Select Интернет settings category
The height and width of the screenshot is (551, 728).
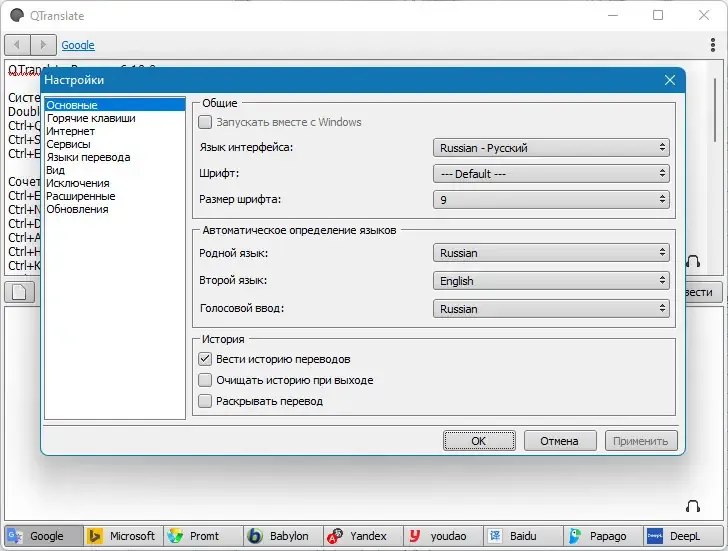[115, 131]
